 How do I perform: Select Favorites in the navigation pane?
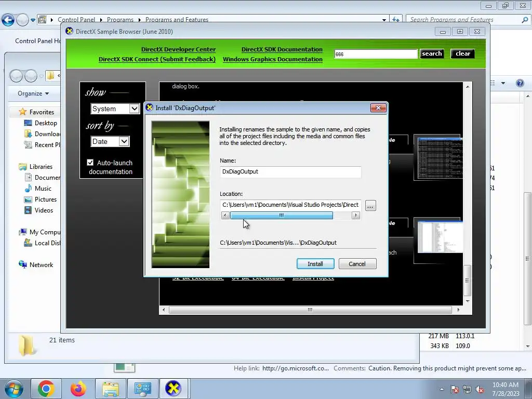coord(42,112)
